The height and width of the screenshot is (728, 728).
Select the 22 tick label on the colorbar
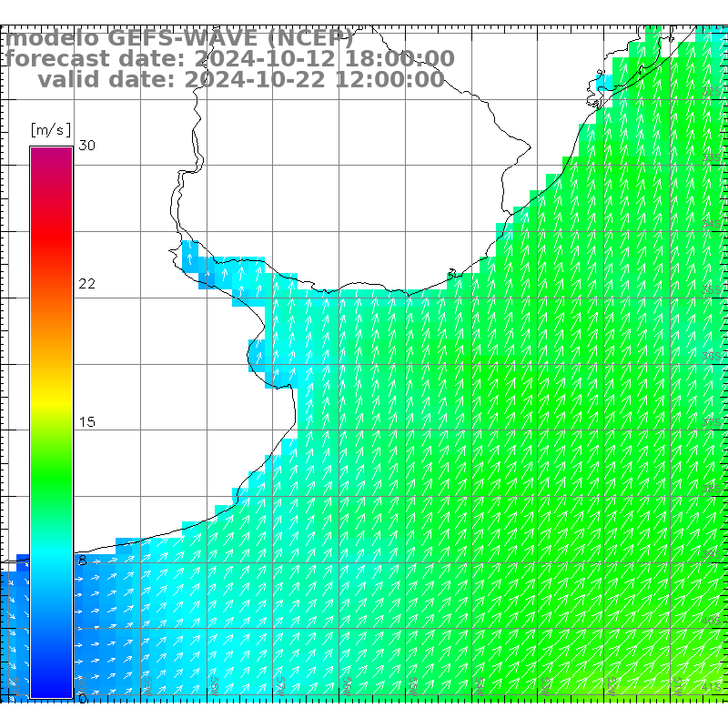[86, 284]
